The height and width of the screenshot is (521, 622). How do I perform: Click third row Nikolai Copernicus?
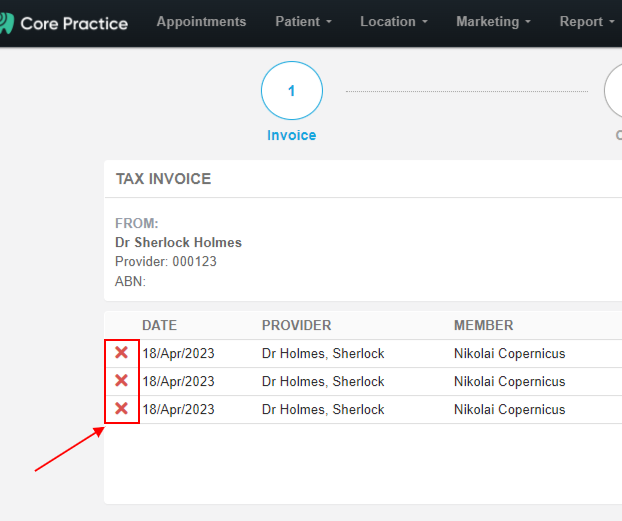click(x=509, y=409)
